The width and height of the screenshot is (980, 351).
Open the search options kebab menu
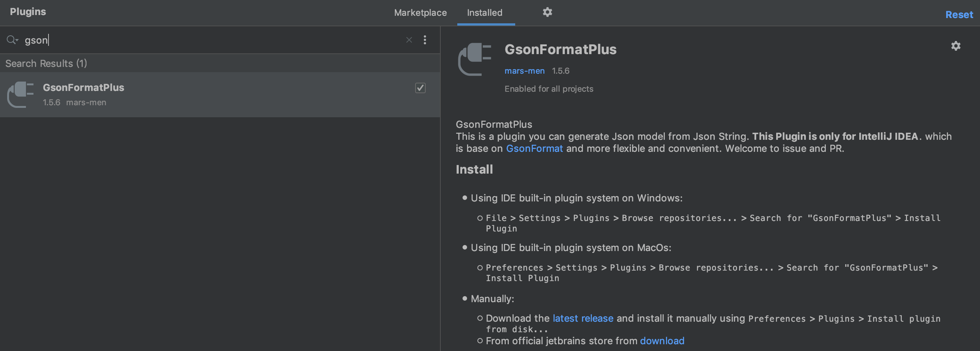(x=425, y=40)
